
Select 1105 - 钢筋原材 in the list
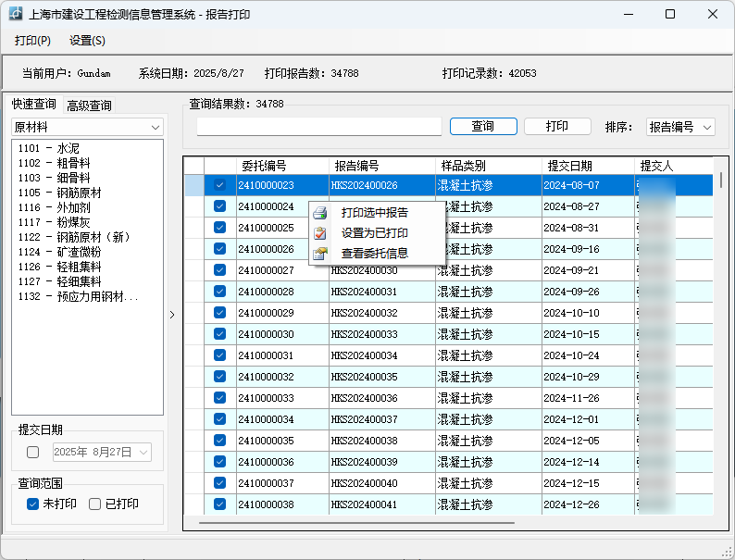[x=59, y=193]
